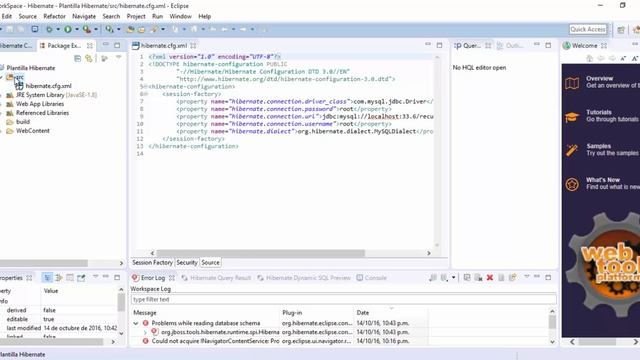This screenshot has width=640, height=360.
Task: Switch to the Hibernate Query Result tab
Action: pos(216,278)
